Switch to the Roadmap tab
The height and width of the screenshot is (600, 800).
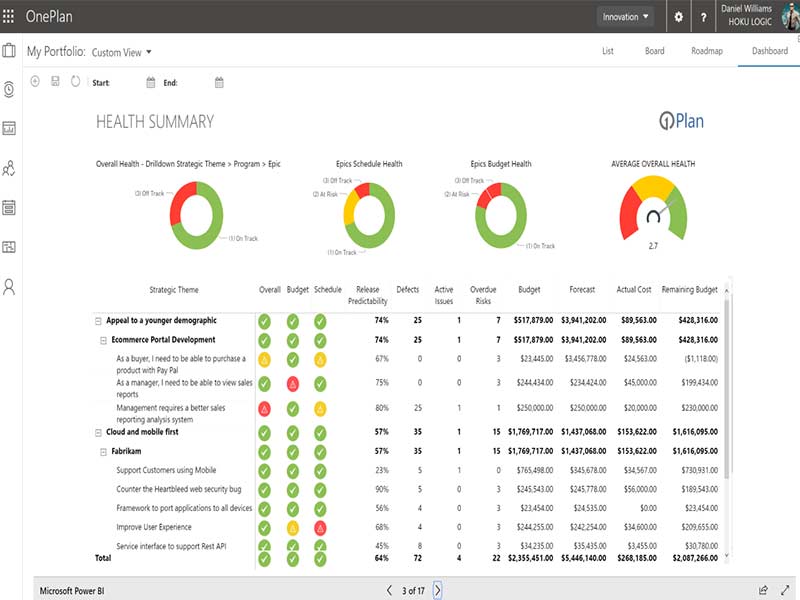click(706, 51)
